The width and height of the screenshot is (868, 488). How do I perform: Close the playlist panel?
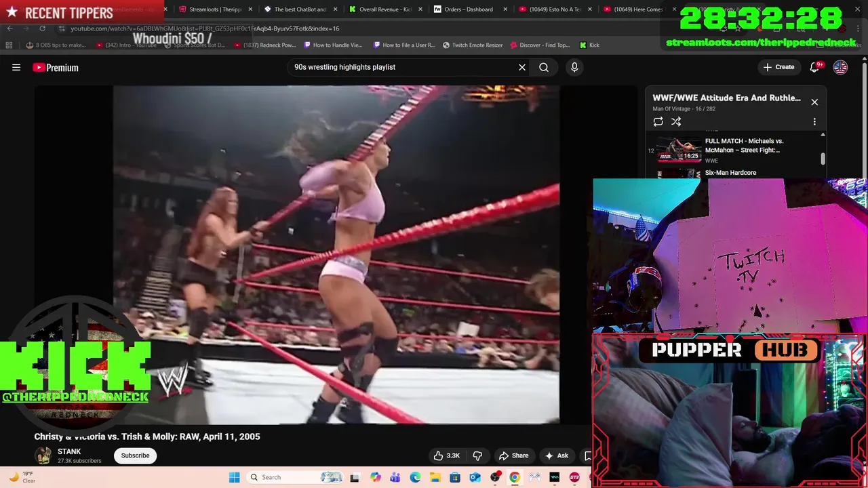click(x=814, y=102)
